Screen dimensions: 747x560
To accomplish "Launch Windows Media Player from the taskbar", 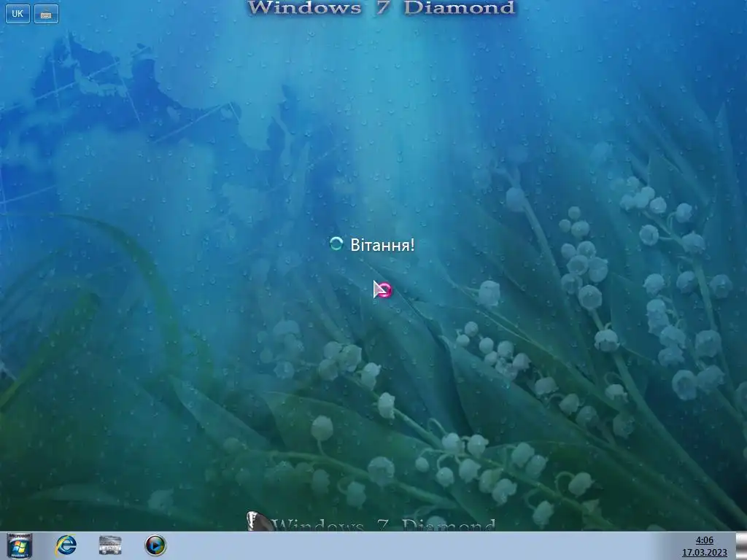I will (155, 545).
